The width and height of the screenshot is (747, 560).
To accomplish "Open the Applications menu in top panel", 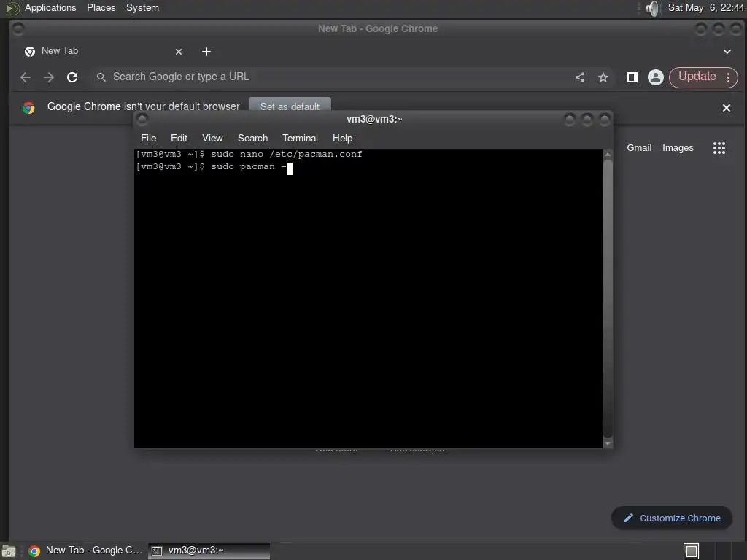I will pyautogui.click(x=50, y=7).
